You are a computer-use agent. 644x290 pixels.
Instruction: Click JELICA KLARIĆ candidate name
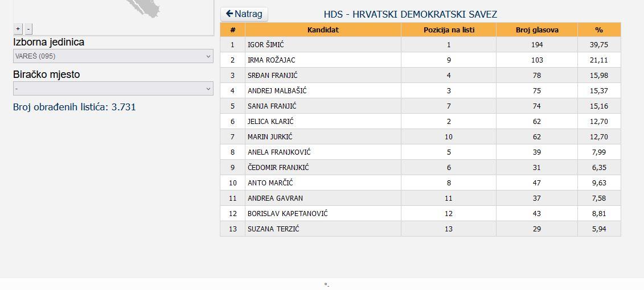270,122
